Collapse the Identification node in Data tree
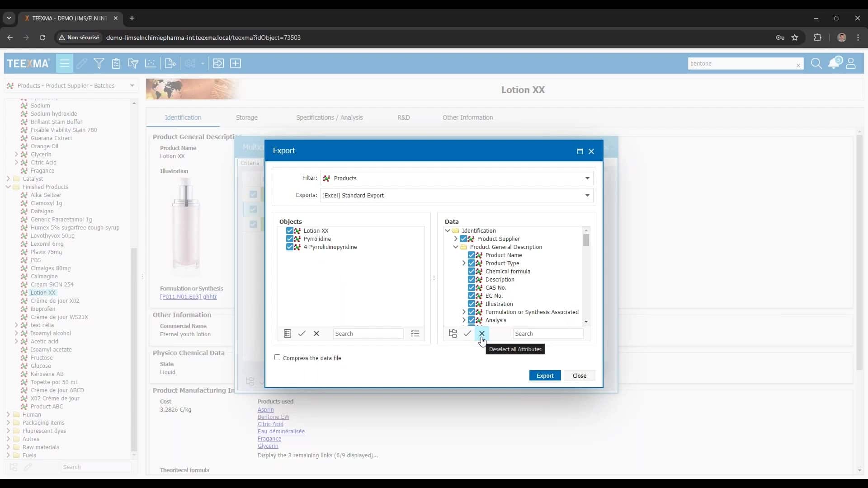 click(x=448, y=230)
